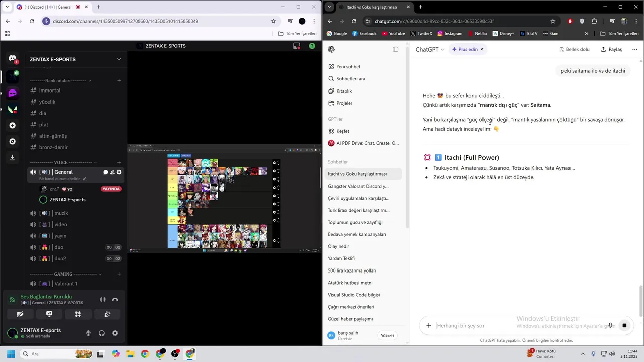Share conversation with Paylaş
Image resolution: width=644 pixels, height=362 pixels.
pyautogui.click(x=611, y=49)
